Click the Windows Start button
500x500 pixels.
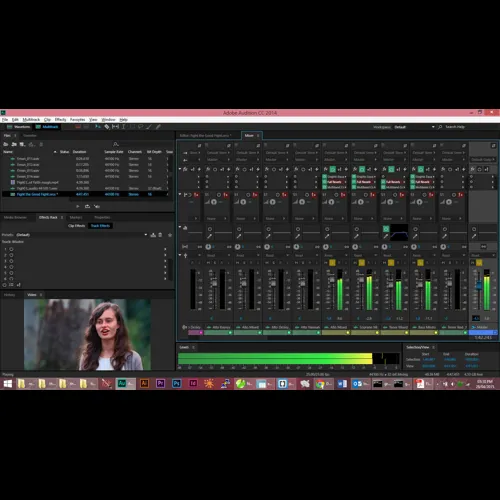(x=8, y=384)
